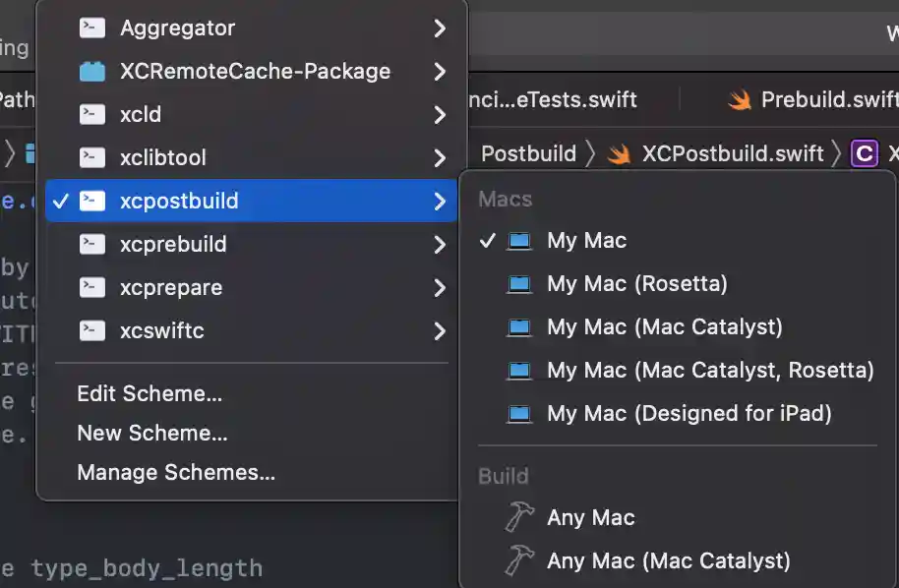
Task: Click the Aggregator scheme terminal icon
Action: click(x=92, y=29)
